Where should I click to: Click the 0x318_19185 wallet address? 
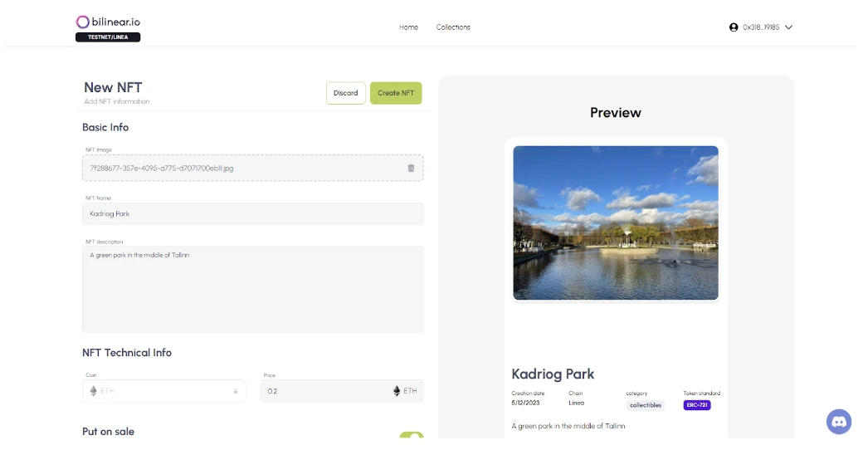tap(761, 27)
